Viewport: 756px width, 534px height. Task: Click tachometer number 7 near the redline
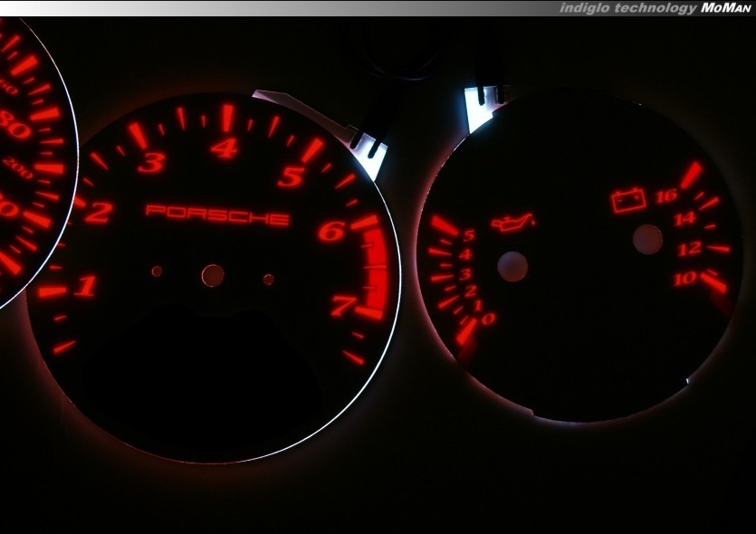pos(342,306)
